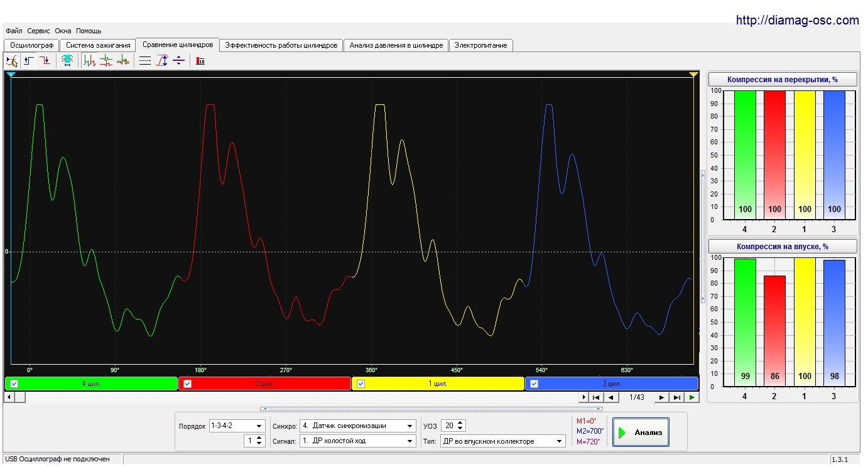Open the Файл menu
The width and height of the screenshot is (868, 467).
point(14,31)
